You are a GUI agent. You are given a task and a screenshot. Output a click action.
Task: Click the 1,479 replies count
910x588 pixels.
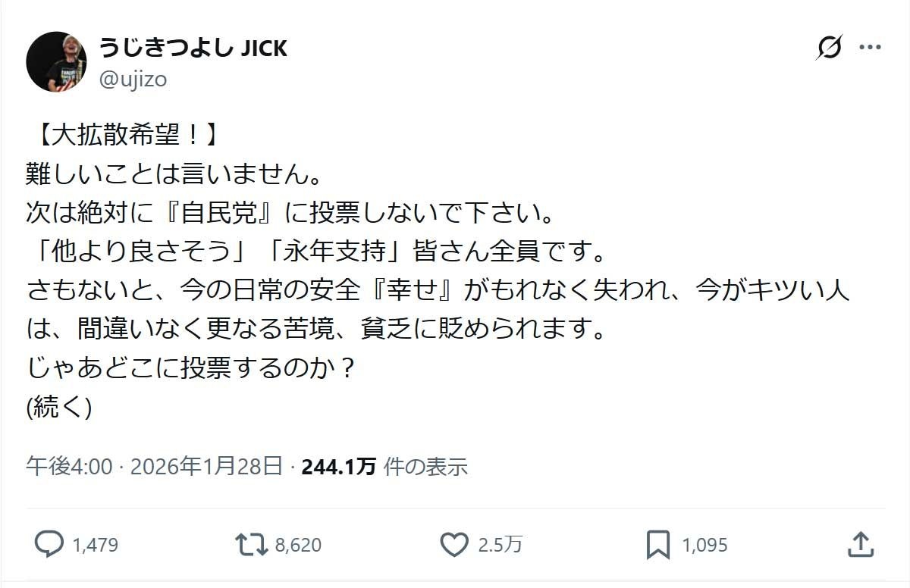[x=96, y=545]
